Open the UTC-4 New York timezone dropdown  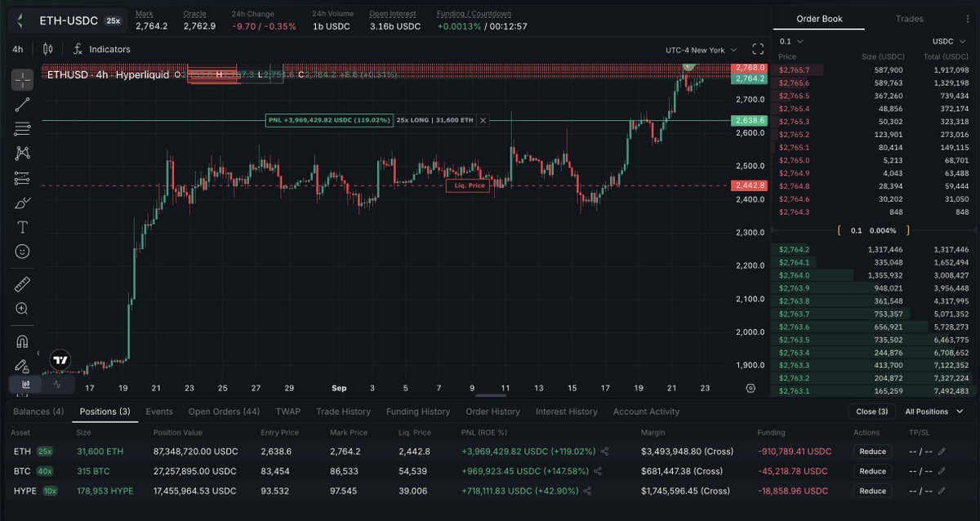tap(701, 50)
